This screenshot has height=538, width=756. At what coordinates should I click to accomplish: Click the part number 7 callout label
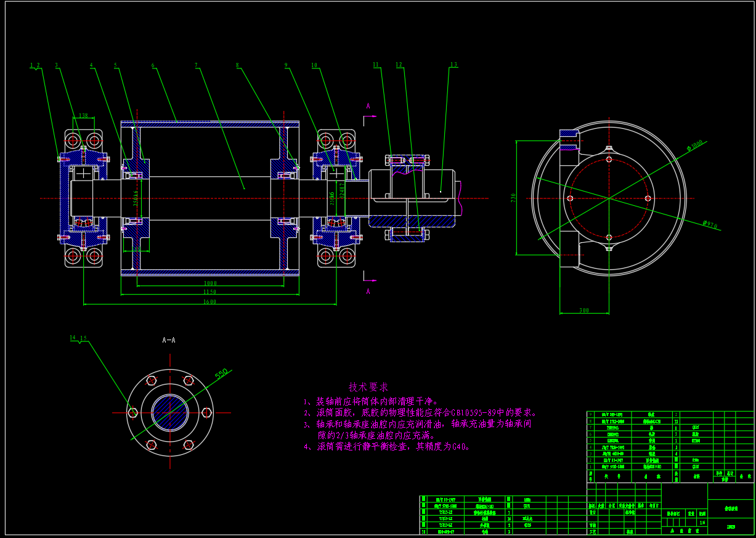click(x=196, y=65)
